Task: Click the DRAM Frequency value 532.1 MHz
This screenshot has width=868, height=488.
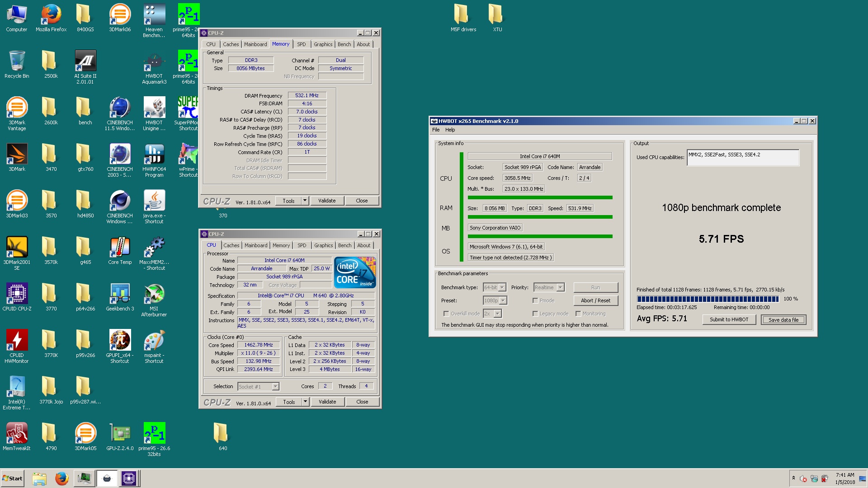Action: (307, 96)
